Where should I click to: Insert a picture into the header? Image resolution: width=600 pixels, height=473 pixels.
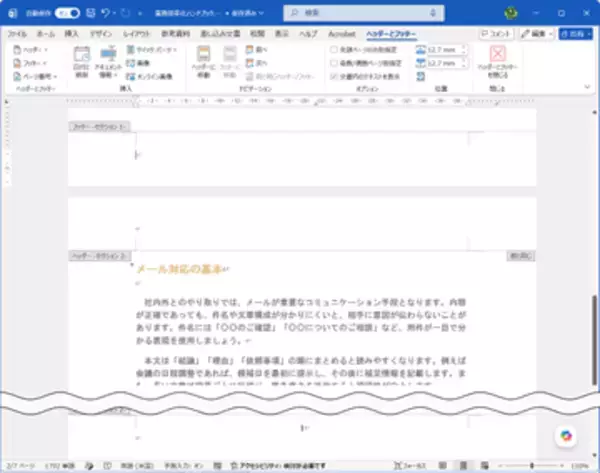coord(138,63)
